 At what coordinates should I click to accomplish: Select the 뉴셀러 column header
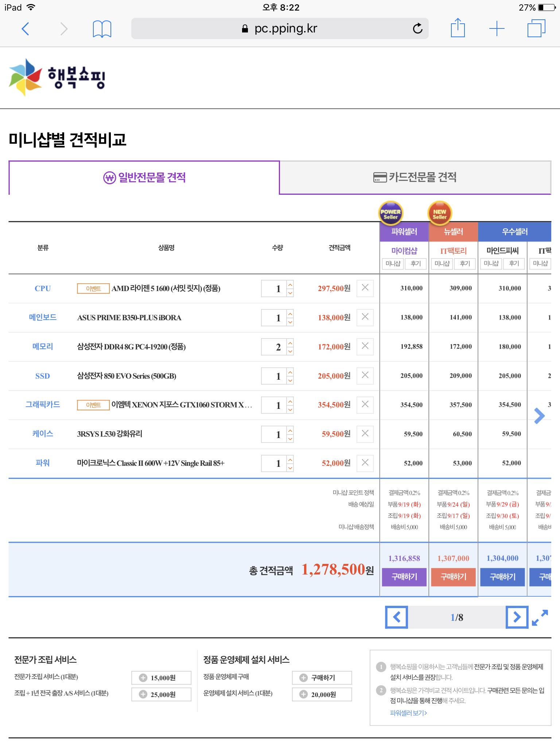(x=454, y=232)
